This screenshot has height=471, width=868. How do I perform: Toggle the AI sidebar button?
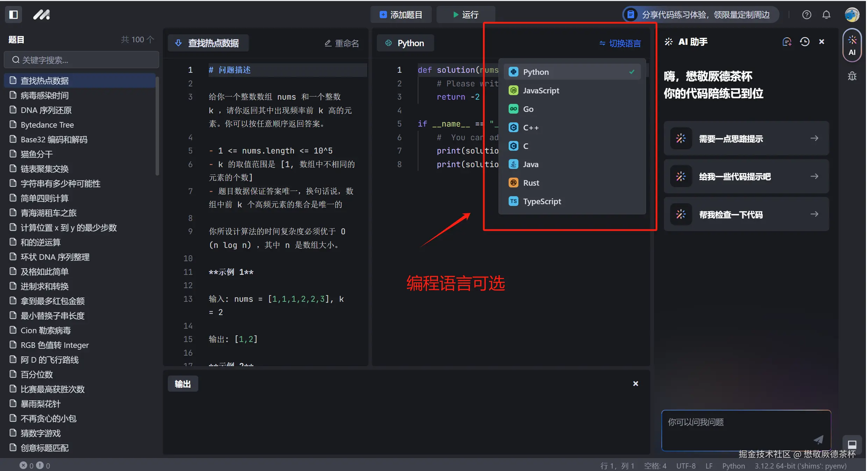click(x=852, y=45)
